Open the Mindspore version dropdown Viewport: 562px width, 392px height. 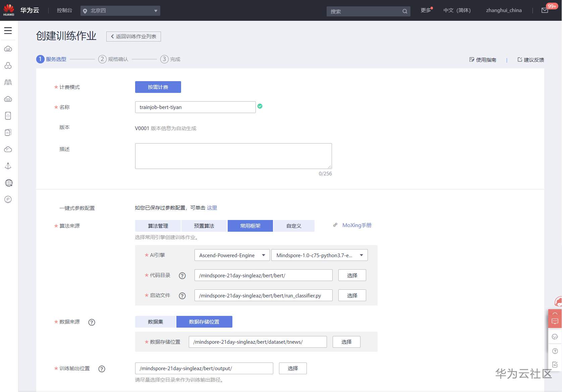click(320, 255)
